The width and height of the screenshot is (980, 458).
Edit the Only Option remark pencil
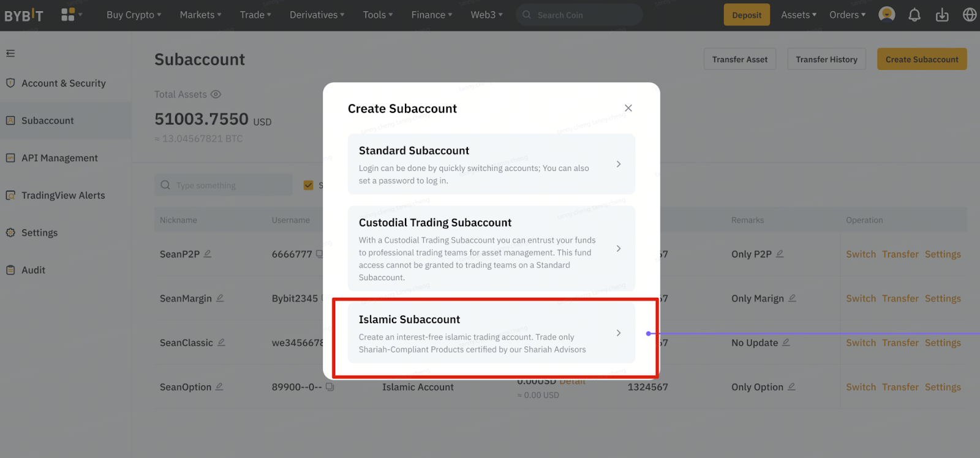791,387
